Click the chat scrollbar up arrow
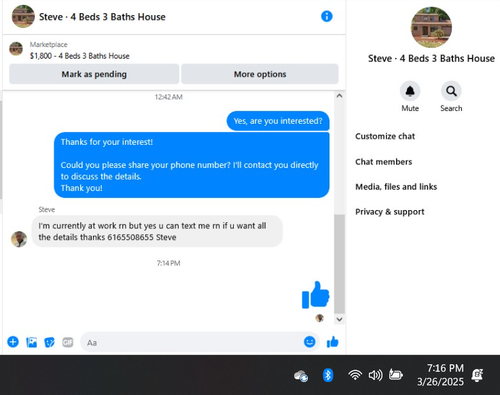The image size is (500, 395). point(339,96)
